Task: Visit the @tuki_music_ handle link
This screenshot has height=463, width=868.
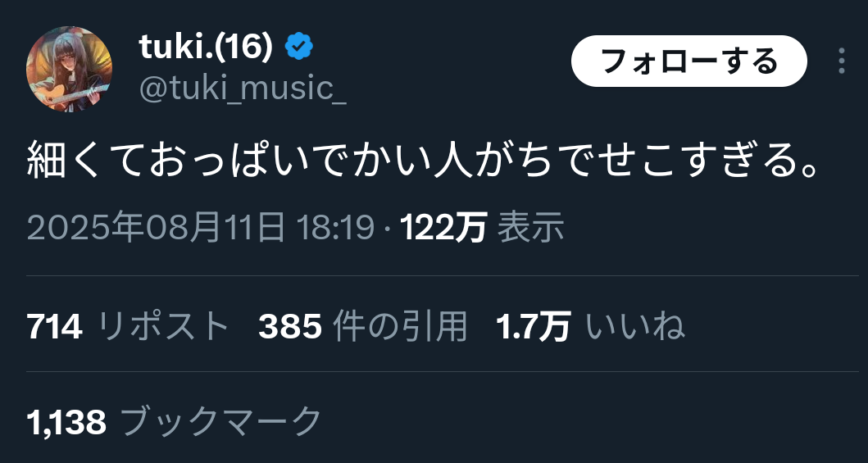Action: (243, 89)
